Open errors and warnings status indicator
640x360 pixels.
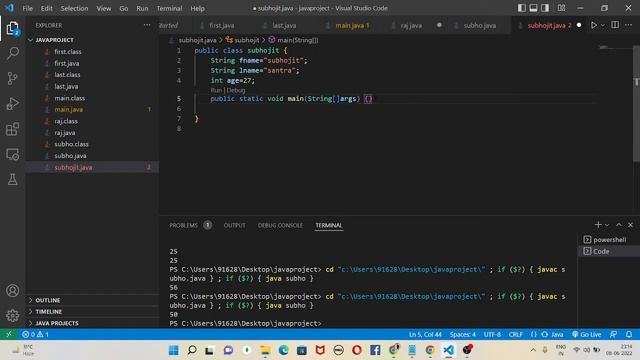pyautogui.click(x=36, y=334)
